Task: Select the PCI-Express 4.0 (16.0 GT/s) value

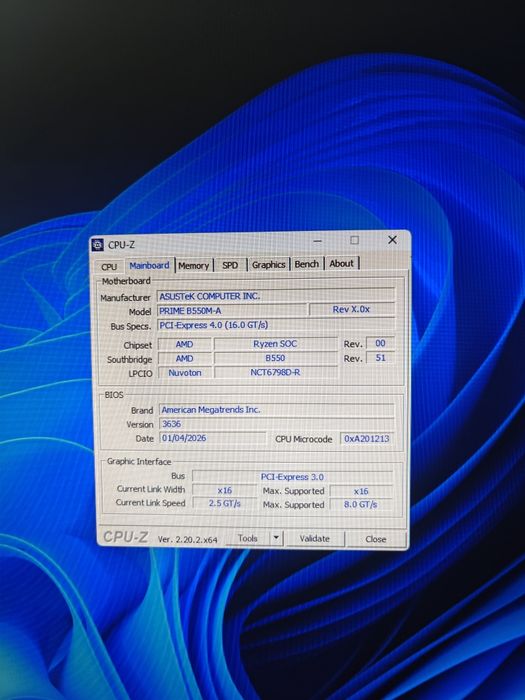Action: tap(276, 325)
